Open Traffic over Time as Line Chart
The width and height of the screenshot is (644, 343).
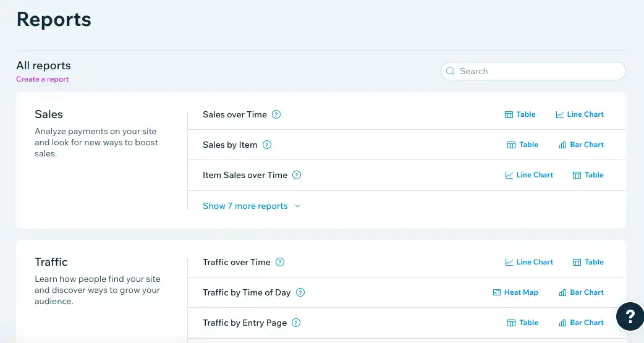tap(529, 262)
